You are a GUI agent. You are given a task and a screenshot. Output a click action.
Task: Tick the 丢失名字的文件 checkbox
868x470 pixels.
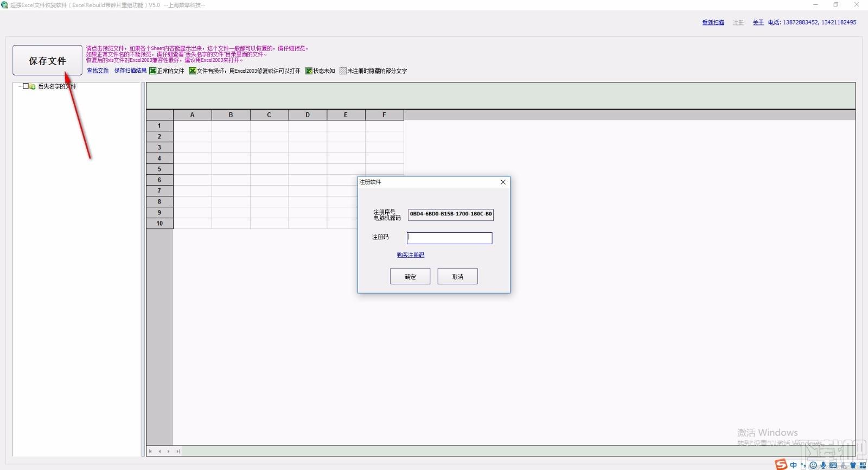point(25,86)
